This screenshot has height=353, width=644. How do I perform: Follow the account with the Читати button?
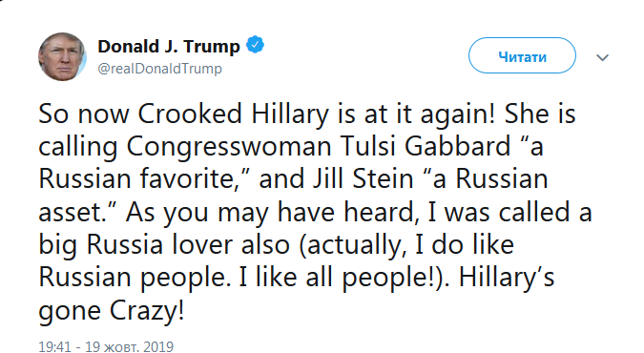click(x=522, y=56)
